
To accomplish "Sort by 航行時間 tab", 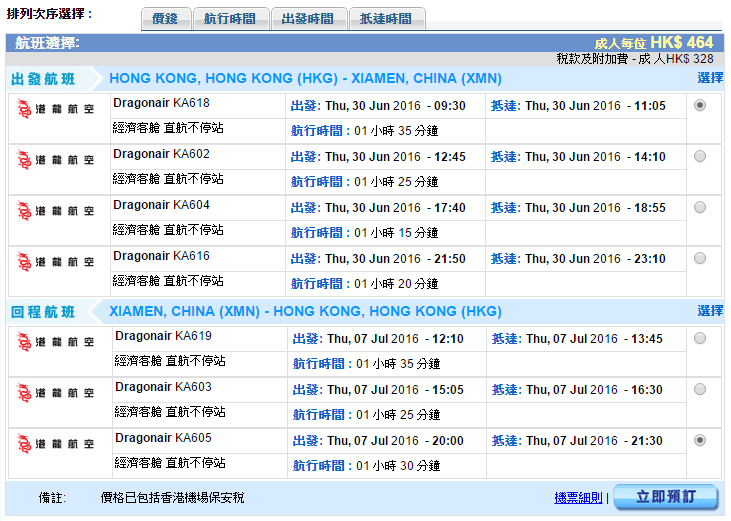I will 229,19.
